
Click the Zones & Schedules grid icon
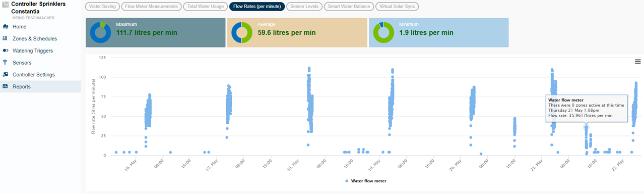click(x=5, y=38)
